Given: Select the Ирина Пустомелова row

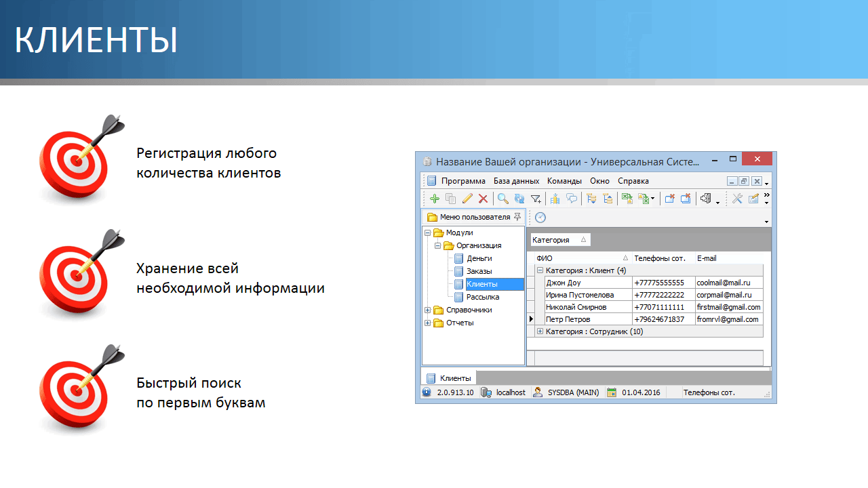Looking at the screenshot, I should 654,295.
